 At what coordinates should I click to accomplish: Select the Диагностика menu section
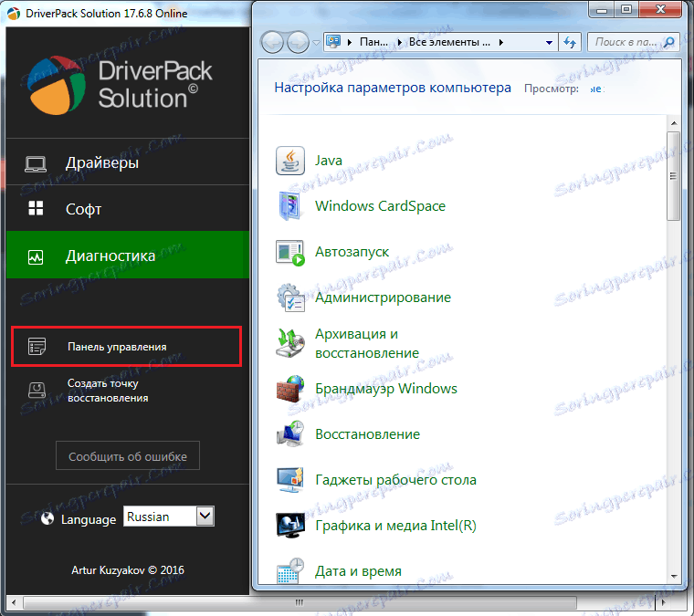click(128, 256)
